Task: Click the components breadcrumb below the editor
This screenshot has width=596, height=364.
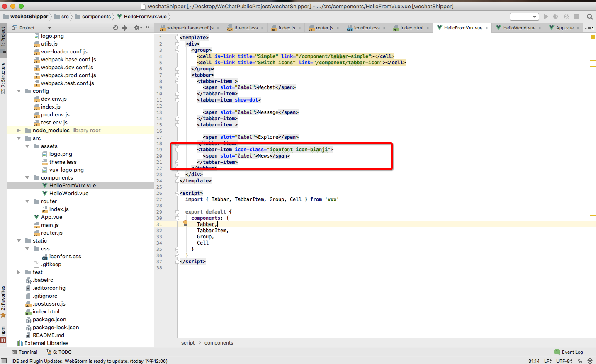Action: 219,343
